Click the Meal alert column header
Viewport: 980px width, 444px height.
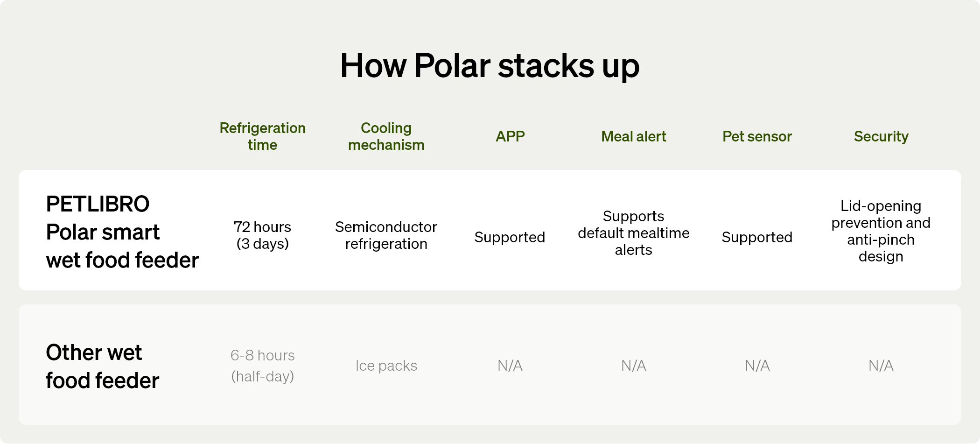pyautogui.click(x=633, y=136)
